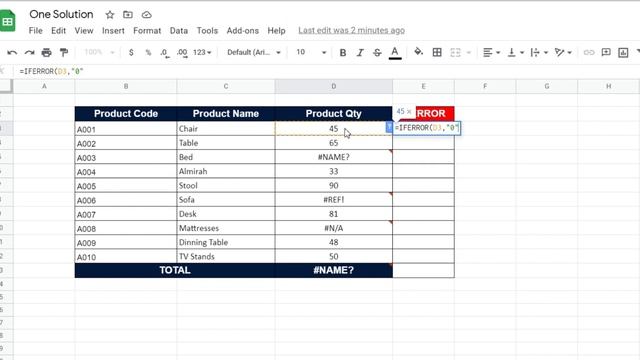Click the Product Qty header cell
640x360 pixels.
(333, 113)
